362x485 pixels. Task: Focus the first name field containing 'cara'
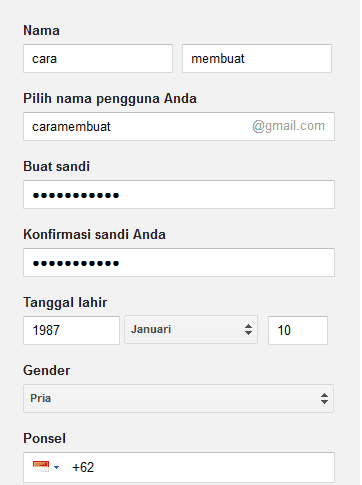tap(98, 58)
